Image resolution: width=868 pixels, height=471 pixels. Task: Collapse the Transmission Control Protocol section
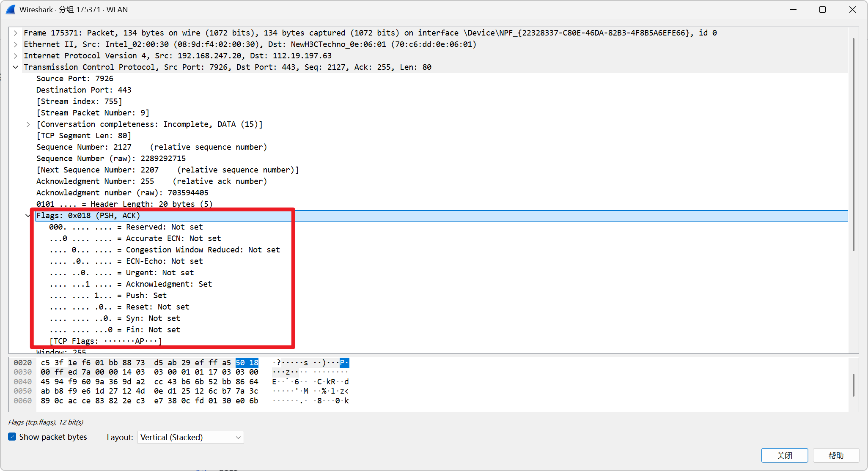click(15, 67)
